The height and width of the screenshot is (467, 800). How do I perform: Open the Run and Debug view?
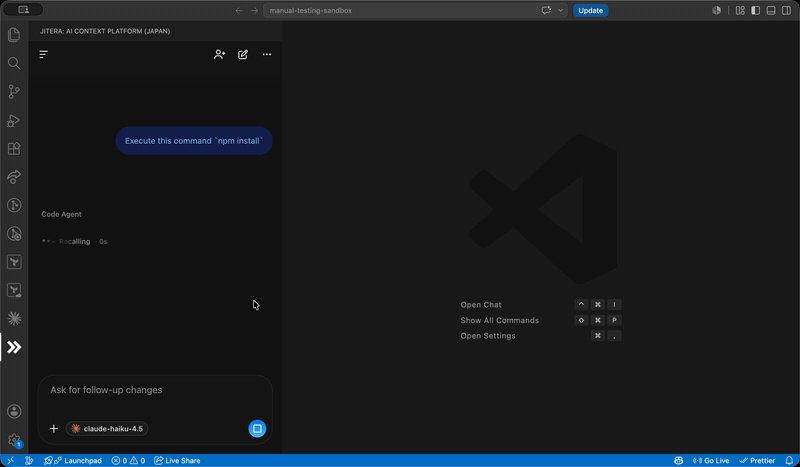(14, 120)
